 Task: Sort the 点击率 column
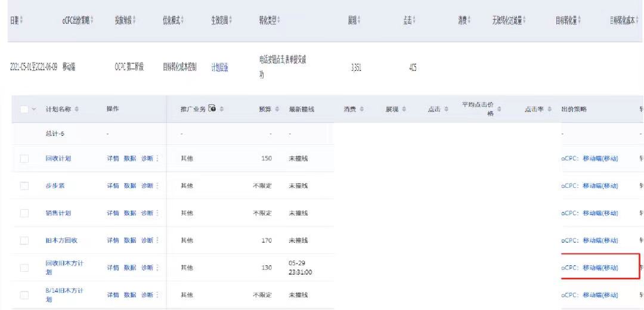click(550, 109)
